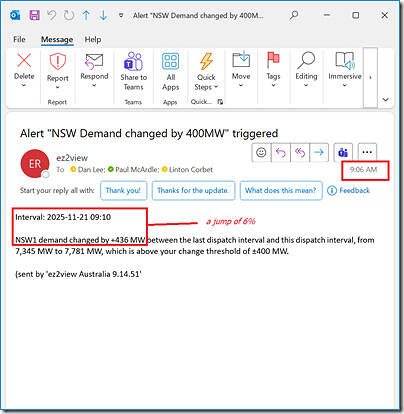This screenshot has height=414, width=404.
Task: Expand the Immersive dropdown arrow
Action: tap(345, 85)
